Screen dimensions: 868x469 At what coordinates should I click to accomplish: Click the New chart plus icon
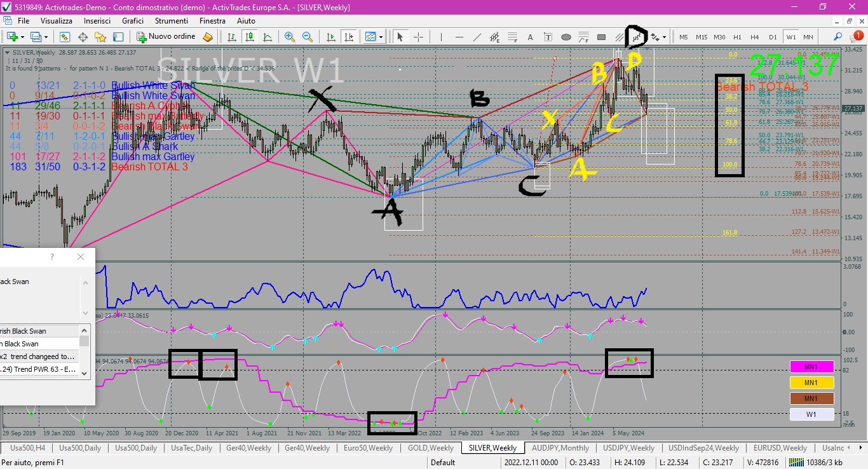(x=13, y=37)
